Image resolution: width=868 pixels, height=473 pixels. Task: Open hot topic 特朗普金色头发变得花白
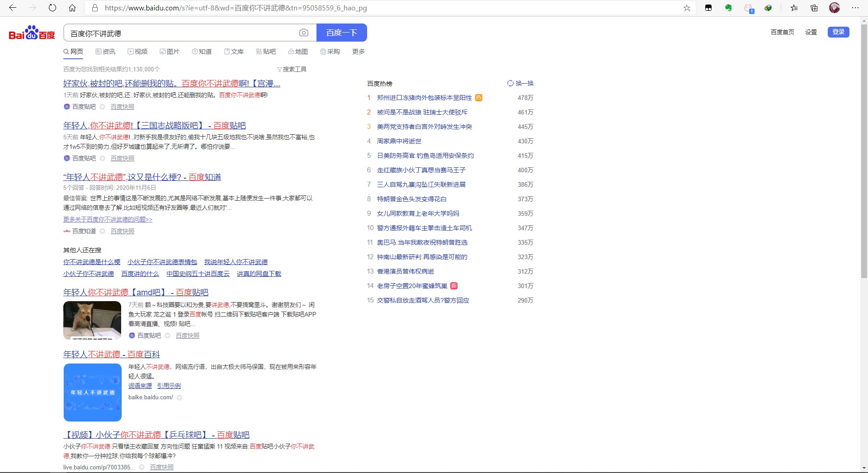412,199
